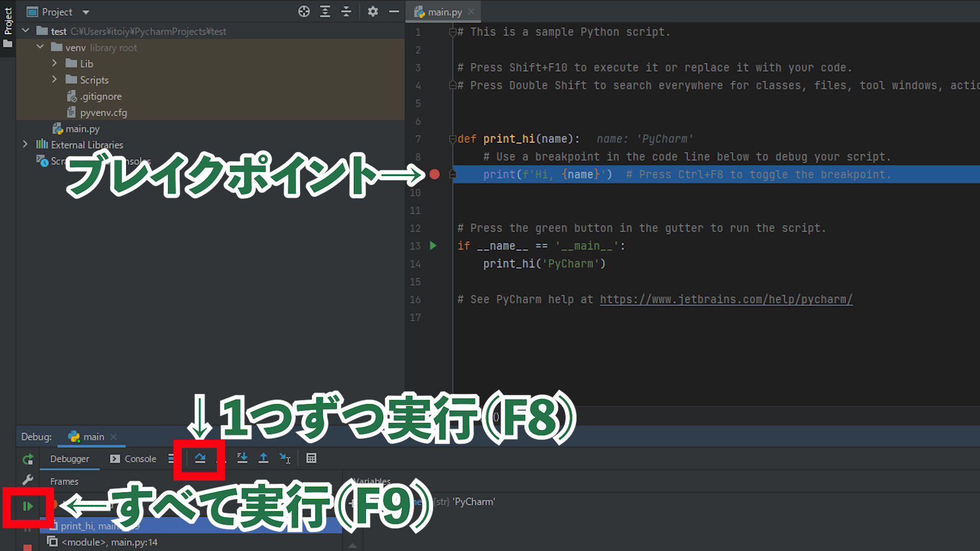Select the External Libraries item

click(80, 145)
